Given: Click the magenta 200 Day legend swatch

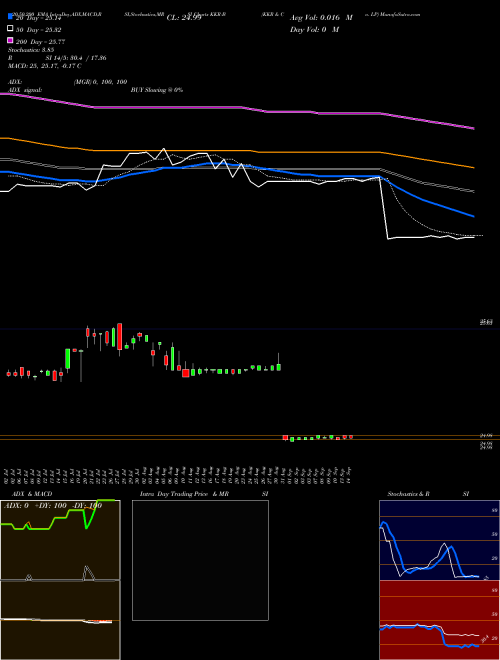Looking at the screenshot, I should (11, 40).
